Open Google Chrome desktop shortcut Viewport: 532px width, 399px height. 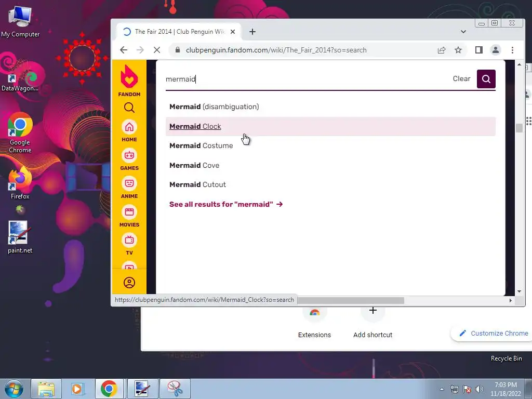point(20,133)
